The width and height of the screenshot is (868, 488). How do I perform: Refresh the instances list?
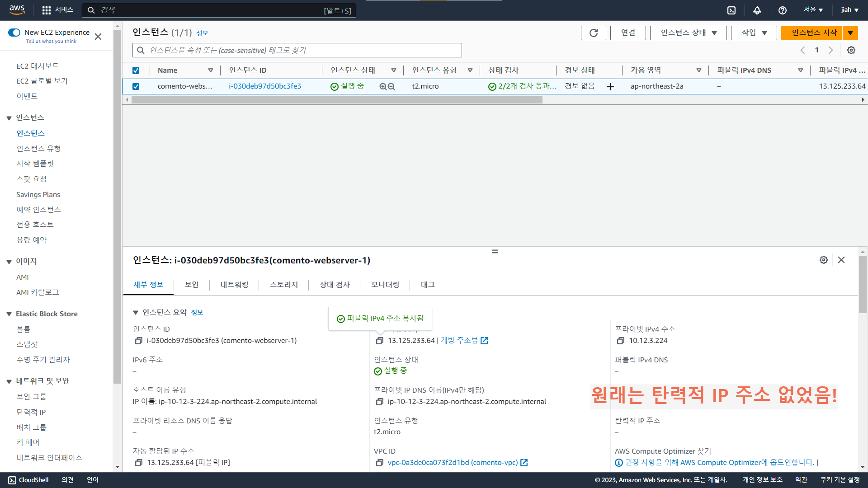(594, 33)
